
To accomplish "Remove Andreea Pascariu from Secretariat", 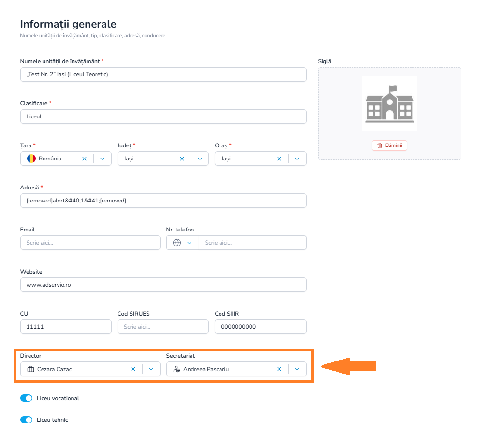I will [x=279, y=369].
